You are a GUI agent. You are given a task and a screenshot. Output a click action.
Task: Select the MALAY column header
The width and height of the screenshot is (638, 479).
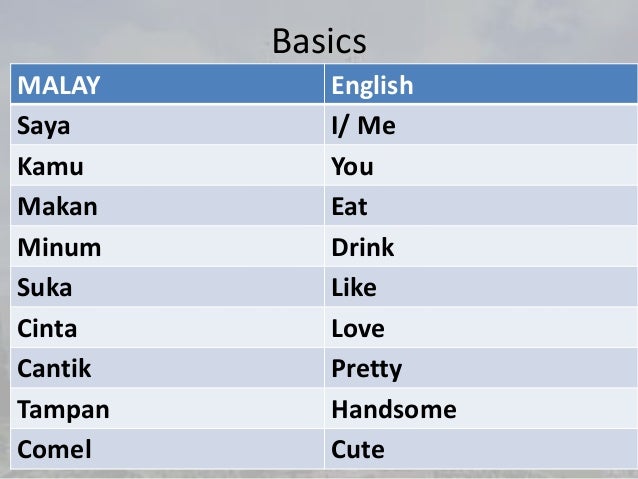(x=167, y=84)
